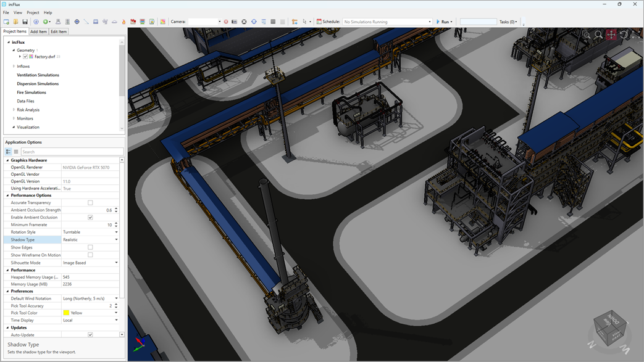Viewport: 644px width, 362px height.
Task: Click the black circular cross view icon
Action: [x=244, y=22]
